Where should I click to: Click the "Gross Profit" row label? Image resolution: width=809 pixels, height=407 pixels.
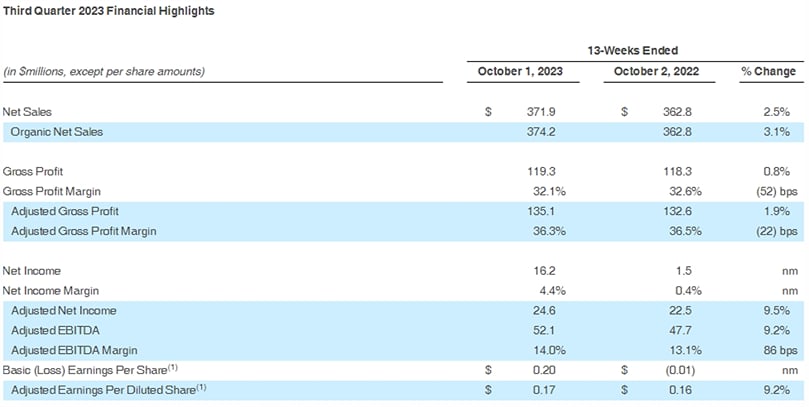(33, 172)
